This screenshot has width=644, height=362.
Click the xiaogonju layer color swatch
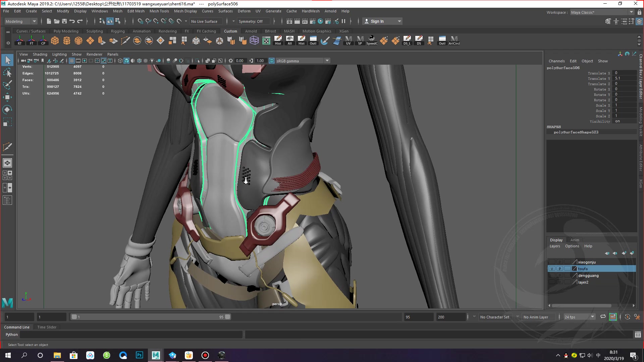pos(574,262)
